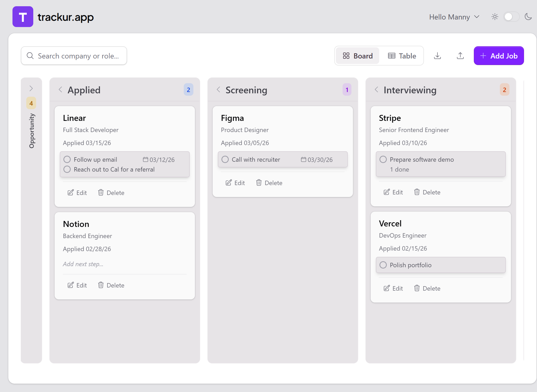The image size is (537, 392).
Task: Check off the Follow up email task
Action: (67, 159)
